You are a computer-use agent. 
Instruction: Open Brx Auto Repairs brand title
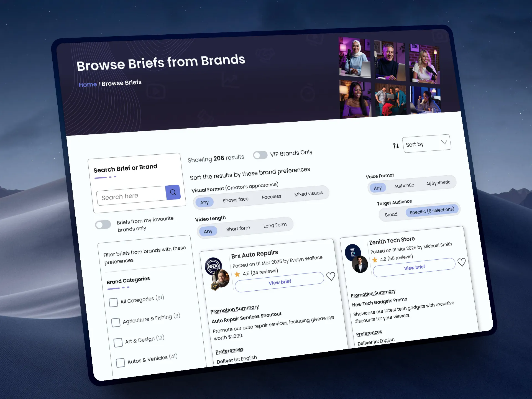tap(255, 254)
